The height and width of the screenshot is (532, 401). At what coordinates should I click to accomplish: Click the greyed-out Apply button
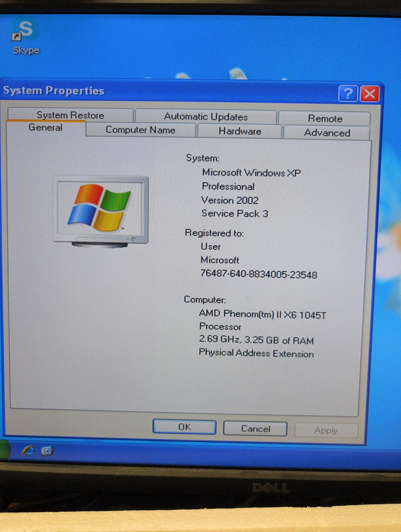click(x=326, y=430)
